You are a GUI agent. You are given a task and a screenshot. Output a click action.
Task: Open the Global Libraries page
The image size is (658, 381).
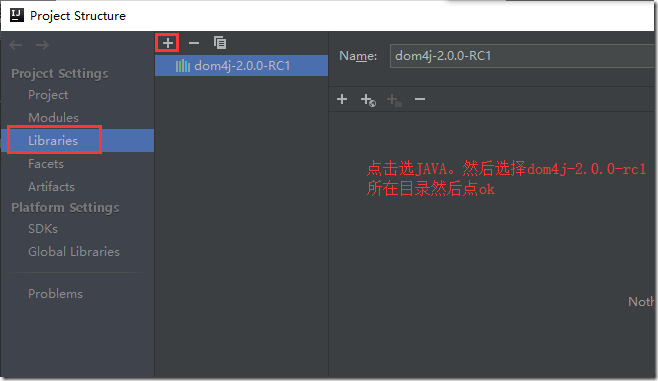click(74, 252)
